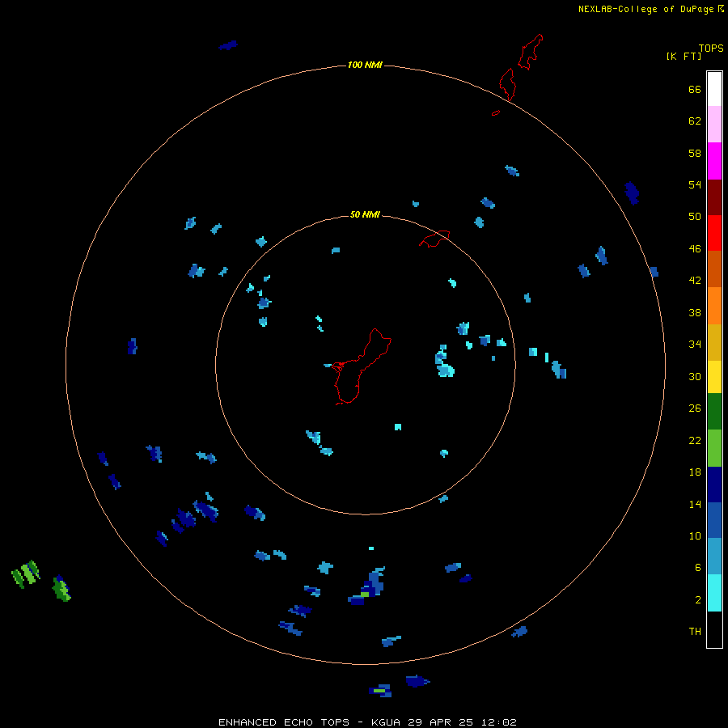Click the legend value 34
Screen dimensions: 728x728
[x=695, y=344]
